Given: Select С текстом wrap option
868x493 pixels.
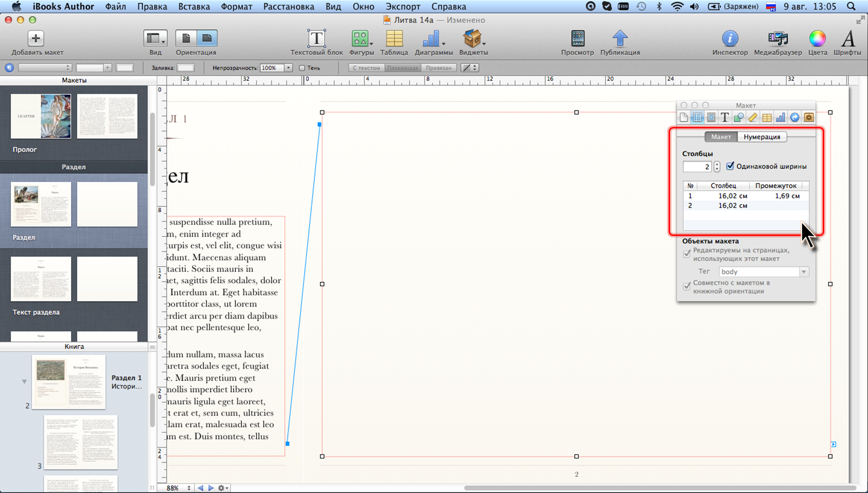Looking at the screenshot, I should [366, 68].
